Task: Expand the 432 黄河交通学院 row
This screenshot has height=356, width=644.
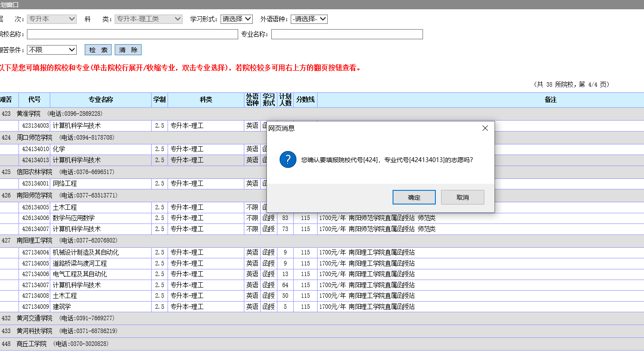Action: tap(322, 318)
